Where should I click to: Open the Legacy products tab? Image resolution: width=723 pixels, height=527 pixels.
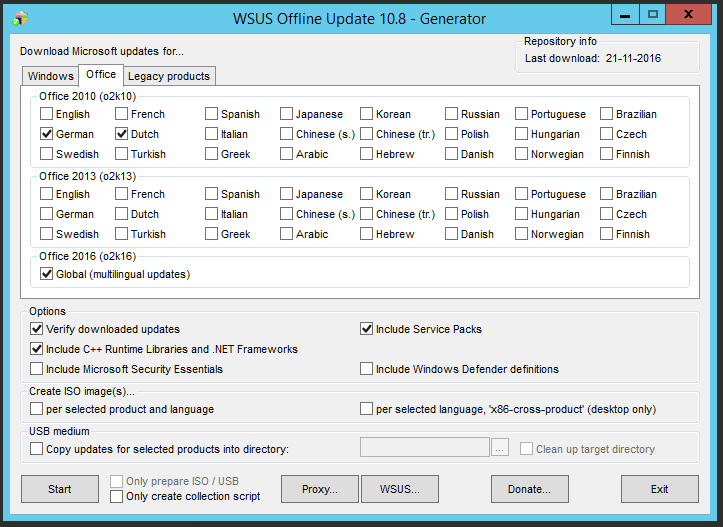[168, 76]
